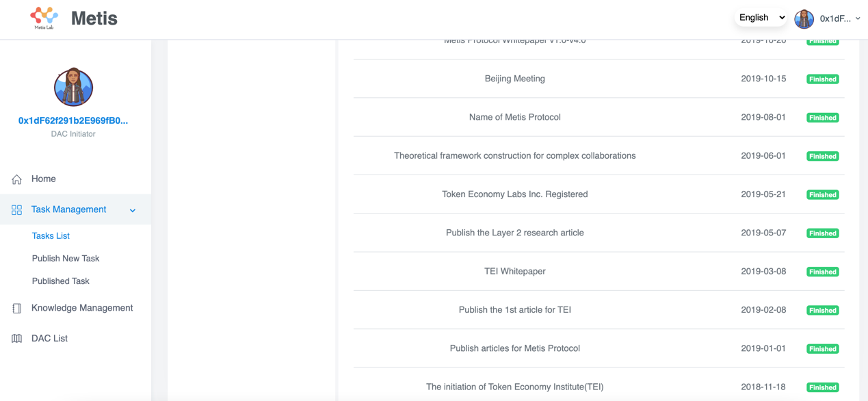Collapse the Task Management chevron
Viewport: 868px width, 401px height.
133,210
